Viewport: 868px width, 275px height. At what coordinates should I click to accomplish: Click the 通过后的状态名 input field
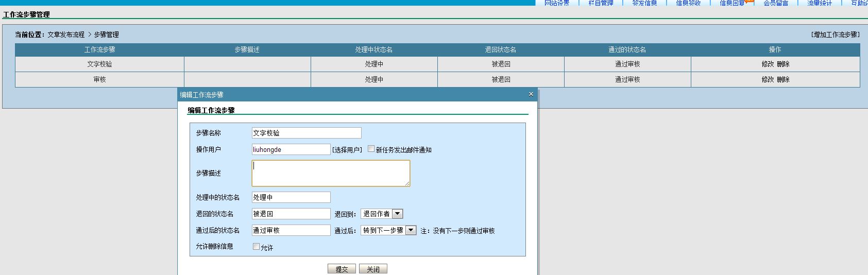pos(291,230)
